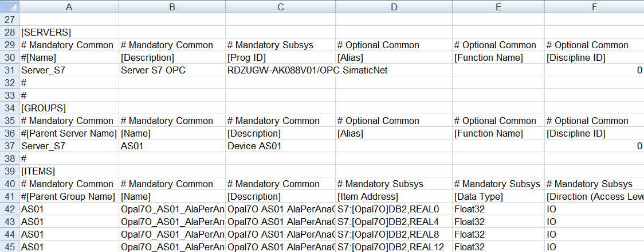The width and height of the screenshot is (644, 252).
Task: Select the column A header
Action: [69, 7]
